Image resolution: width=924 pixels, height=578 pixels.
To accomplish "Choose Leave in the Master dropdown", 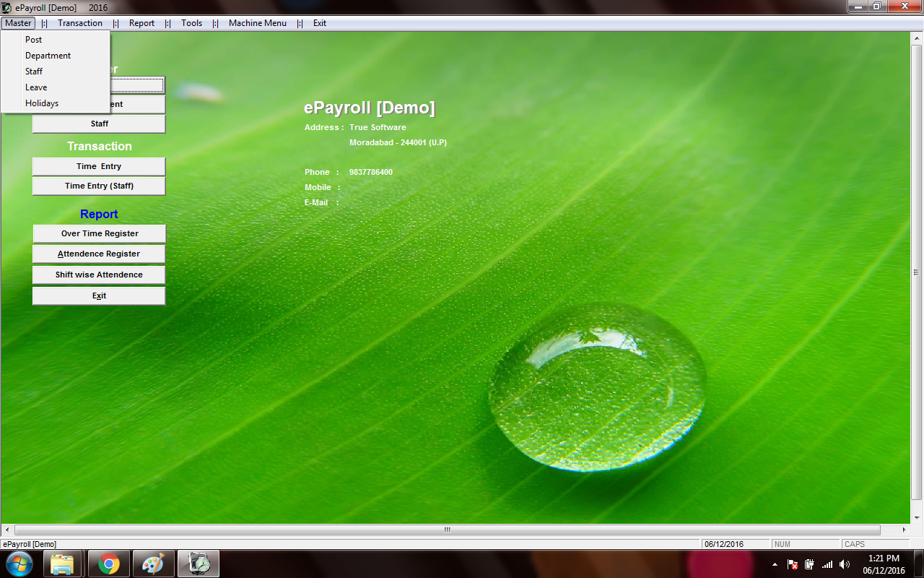I will coord(56,87).
